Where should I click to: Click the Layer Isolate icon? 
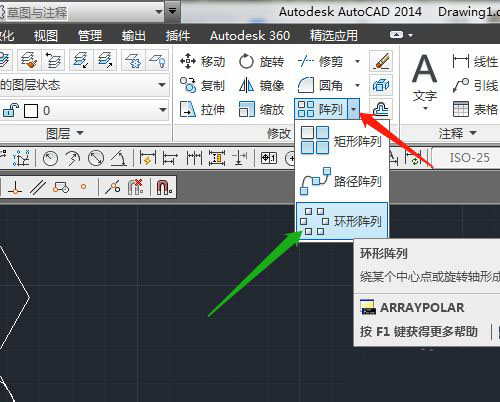[x=81, y=60]
